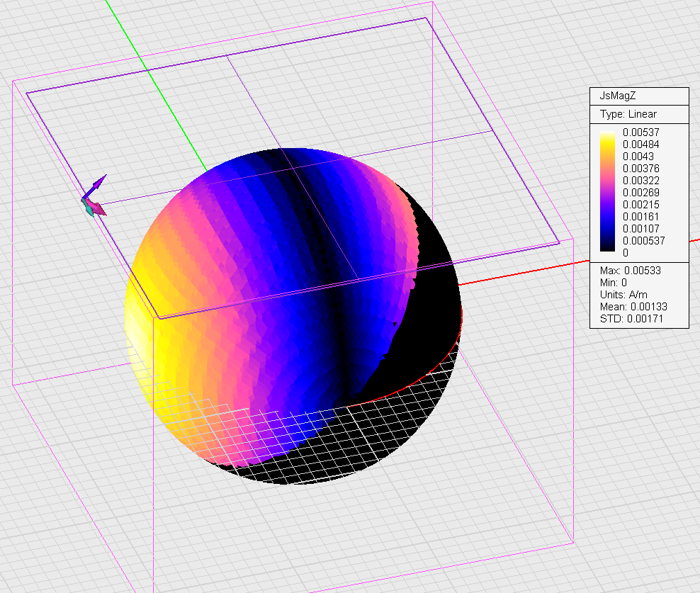Viewport: 700px width, 593px height.
Task: Click the Units: A/m legend line
Action: tap(624, 294)
